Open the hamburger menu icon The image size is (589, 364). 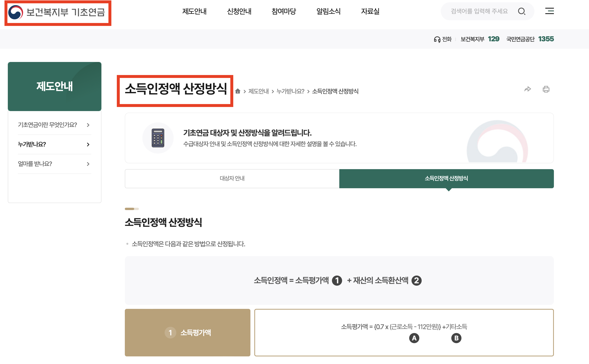549,11
